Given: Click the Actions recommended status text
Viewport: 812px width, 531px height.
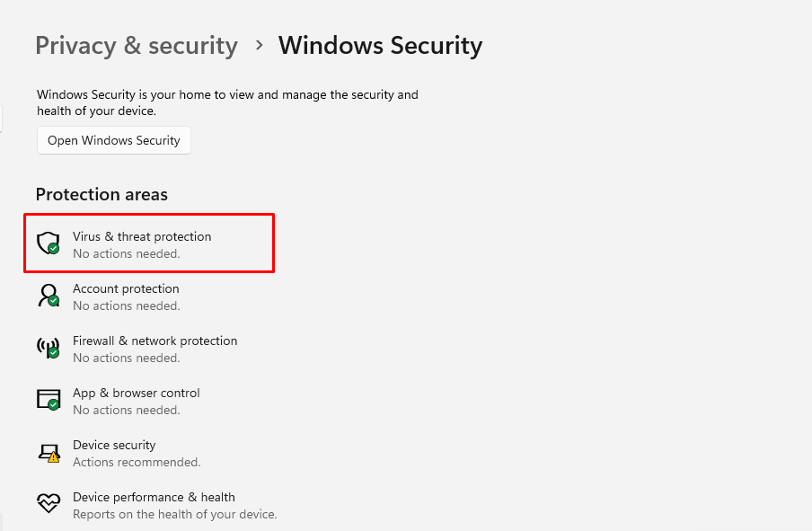Looking at the screenshot, I should 137,462.
